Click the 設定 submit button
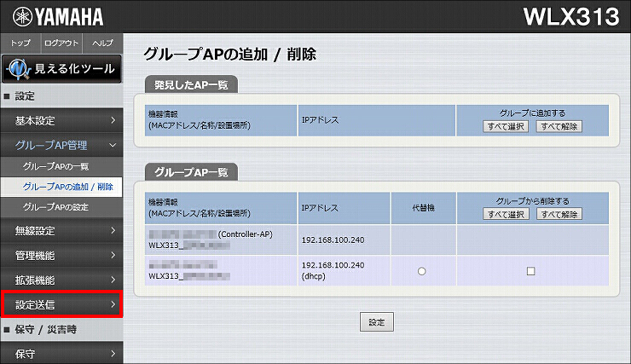This screenshot has width=631, height=364. coord(377,322)
